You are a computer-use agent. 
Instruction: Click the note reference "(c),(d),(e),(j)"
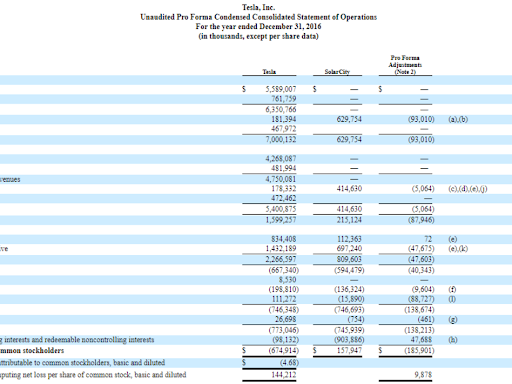pos(468,189)
